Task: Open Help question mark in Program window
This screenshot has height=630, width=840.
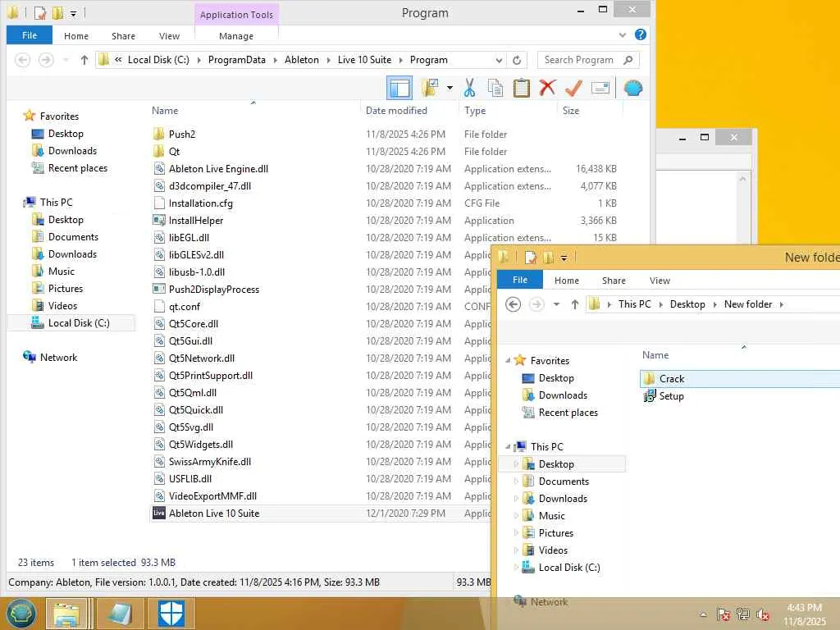Action: 640,34
